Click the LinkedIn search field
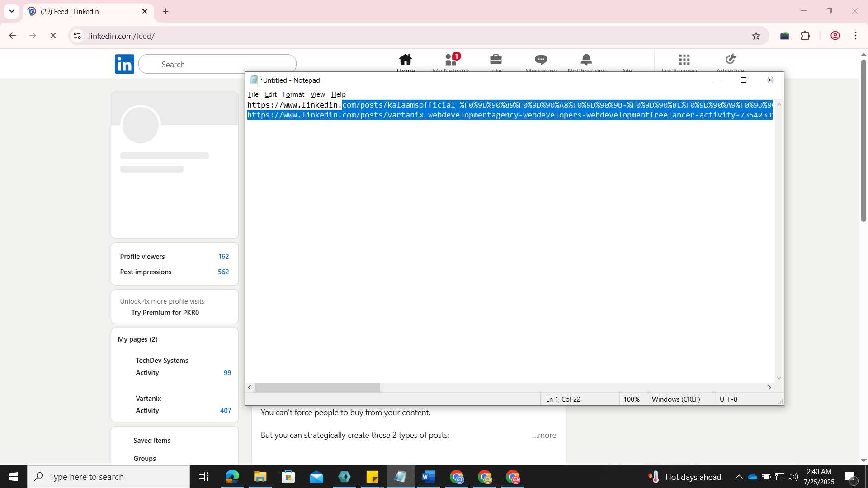The height and width of the screenshot is (488, 868). (217, 64)
